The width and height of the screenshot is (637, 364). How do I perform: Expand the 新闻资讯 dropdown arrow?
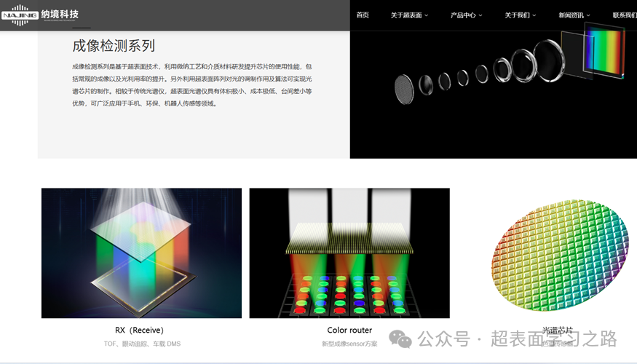[588, 15]
